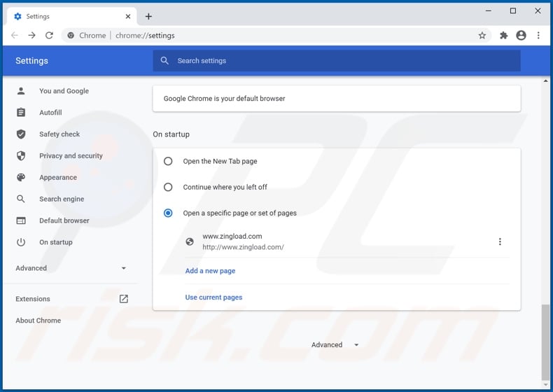Image resolution: width=553 pixels, height=392 pixels.
Task: Bookmark this page with star icon
Action: (x=482, y=35)
